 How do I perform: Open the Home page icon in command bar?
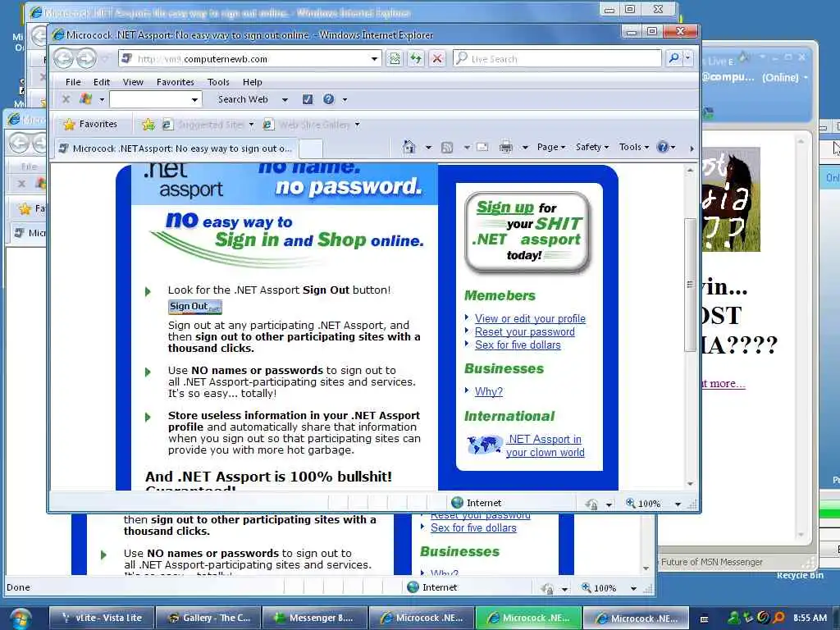tap(409, 147)
